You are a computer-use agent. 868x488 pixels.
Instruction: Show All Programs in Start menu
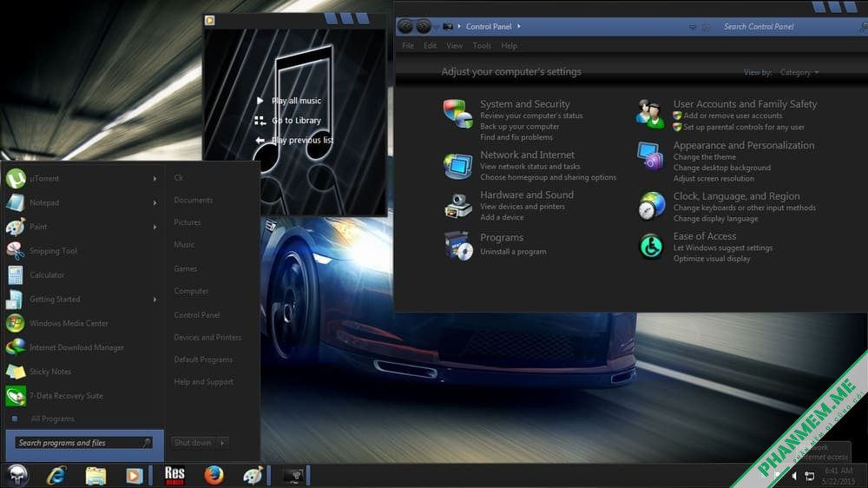[x=53, y=419]
